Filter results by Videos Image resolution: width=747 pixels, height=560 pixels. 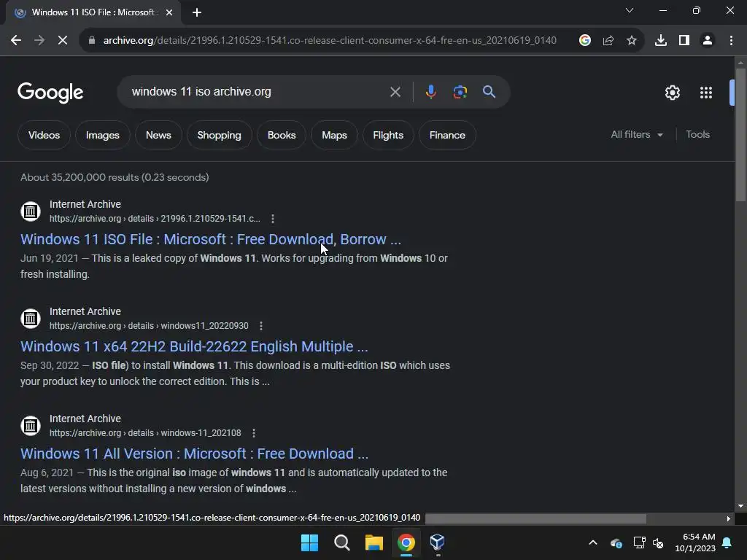click(44, 135)
